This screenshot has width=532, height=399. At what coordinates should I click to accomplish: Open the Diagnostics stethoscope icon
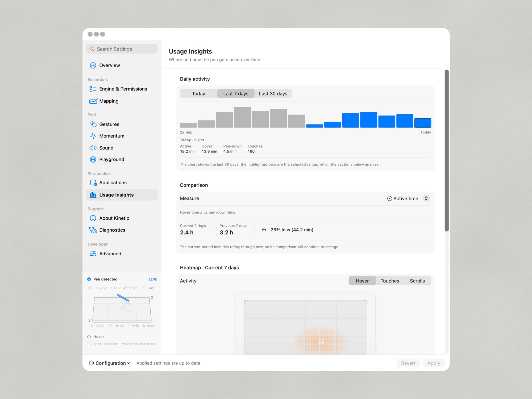93,230
